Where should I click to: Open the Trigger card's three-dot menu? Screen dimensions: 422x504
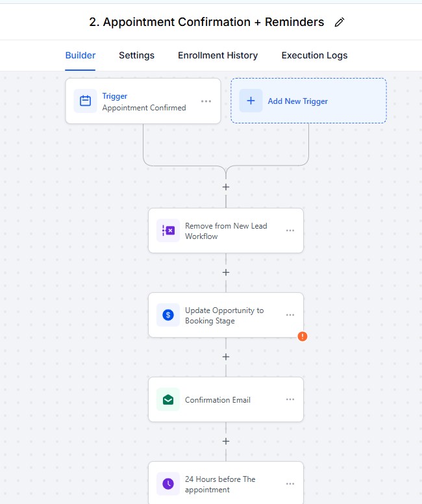[206, 101]
